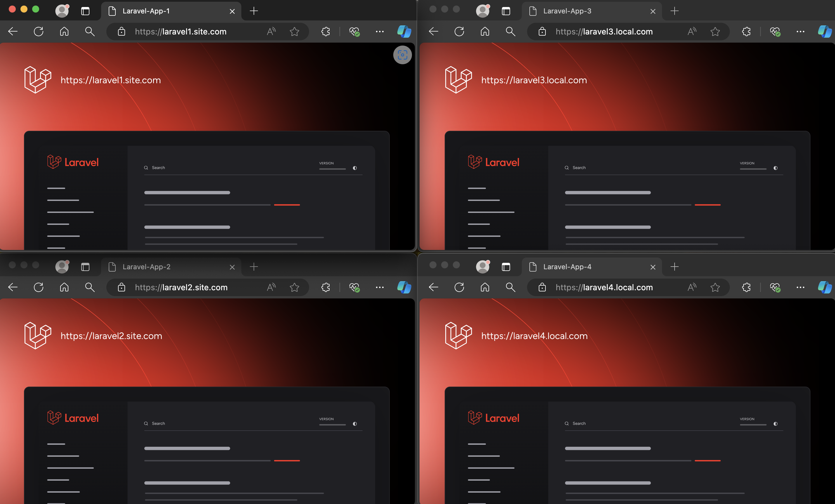Click the home icon in Laravel-App-4 window
Image resolution: width=835 pixels, height=504 pixels.
(x=485, y=287)
